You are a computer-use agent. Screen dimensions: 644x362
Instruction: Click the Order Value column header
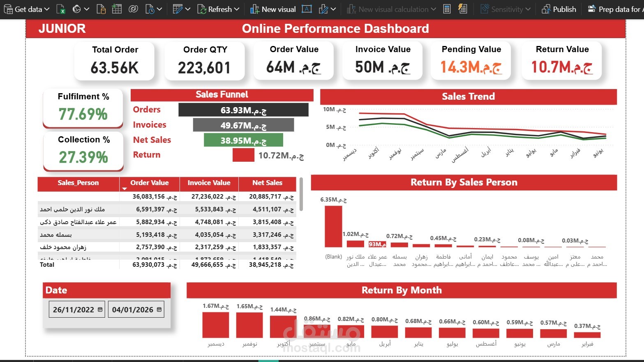tap(150, 183)
